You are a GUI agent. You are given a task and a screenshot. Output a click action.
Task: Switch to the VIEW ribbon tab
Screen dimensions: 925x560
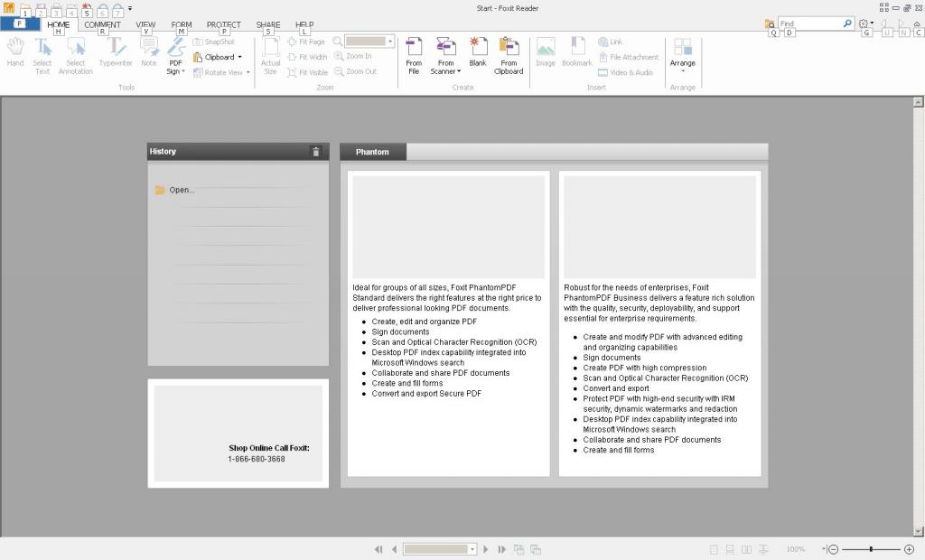(145, 24)
